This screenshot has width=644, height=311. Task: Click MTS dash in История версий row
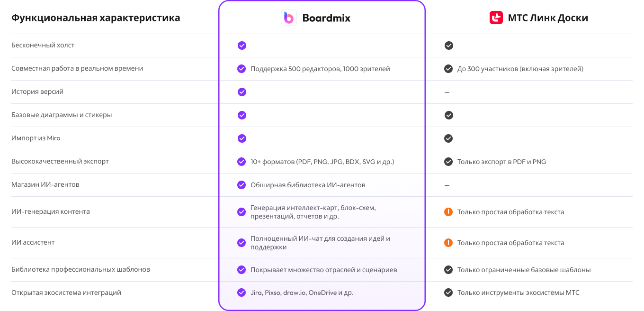(447, 92)
